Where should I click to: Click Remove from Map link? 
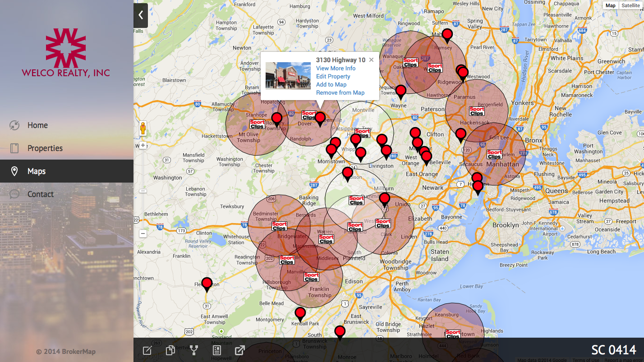[340, 93]
